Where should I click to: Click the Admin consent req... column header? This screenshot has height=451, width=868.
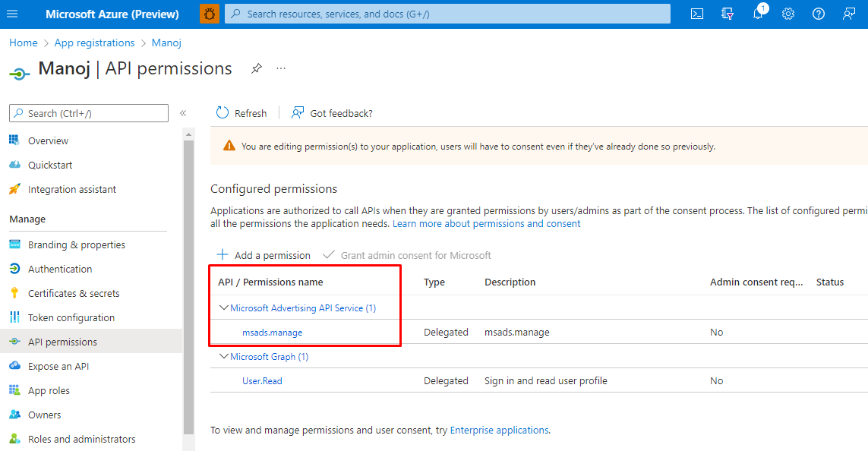(x=756, y=282)
